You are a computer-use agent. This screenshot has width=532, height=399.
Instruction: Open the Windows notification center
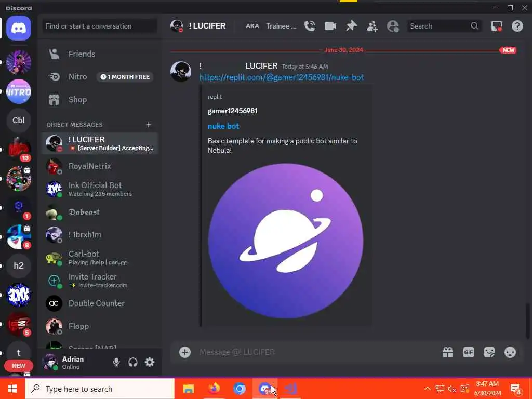point(516,389)
